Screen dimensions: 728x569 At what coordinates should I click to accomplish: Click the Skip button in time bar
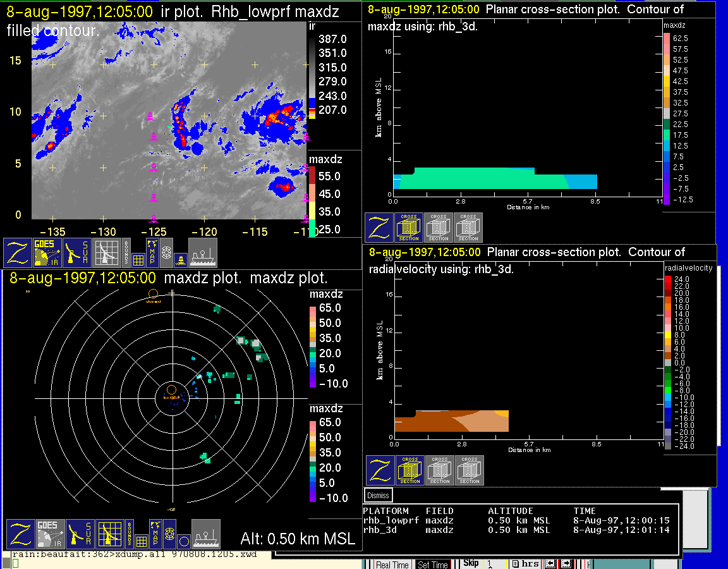[x=471, y=563]
